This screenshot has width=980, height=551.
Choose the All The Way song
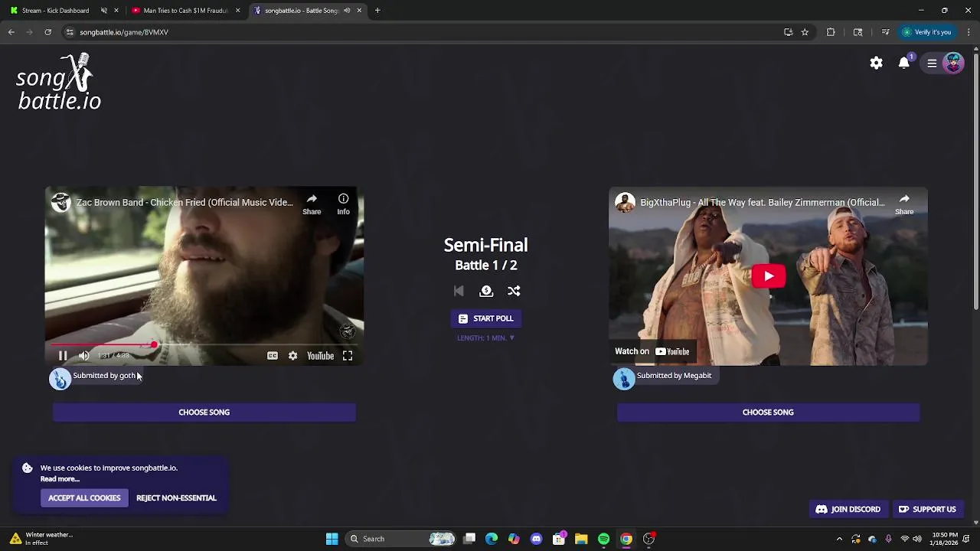click(768, 412)
